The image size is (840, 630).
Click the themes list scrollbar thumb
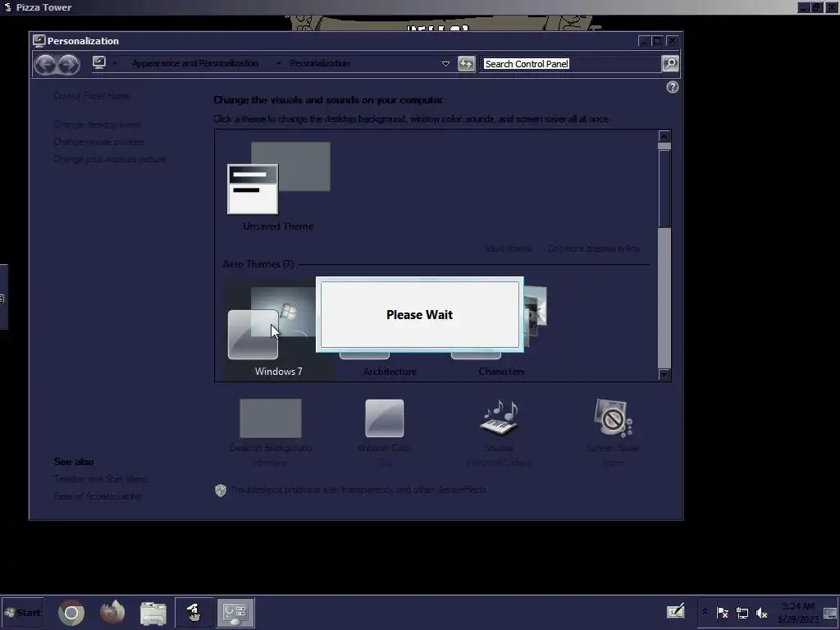tap(664, 188)
